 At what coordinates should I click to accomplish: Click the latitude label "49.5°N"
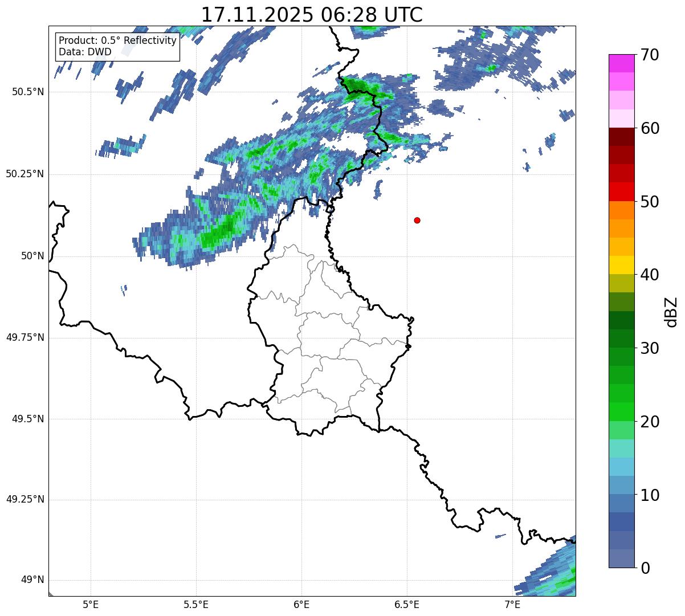[x=27, y=419]
